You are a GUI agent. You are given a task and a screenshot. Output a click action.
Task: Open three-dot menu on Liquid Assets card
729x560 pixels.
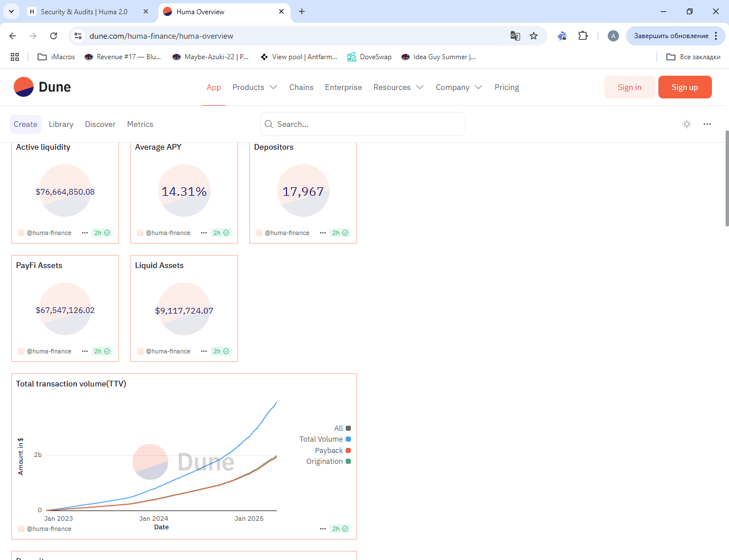point(204,351)
